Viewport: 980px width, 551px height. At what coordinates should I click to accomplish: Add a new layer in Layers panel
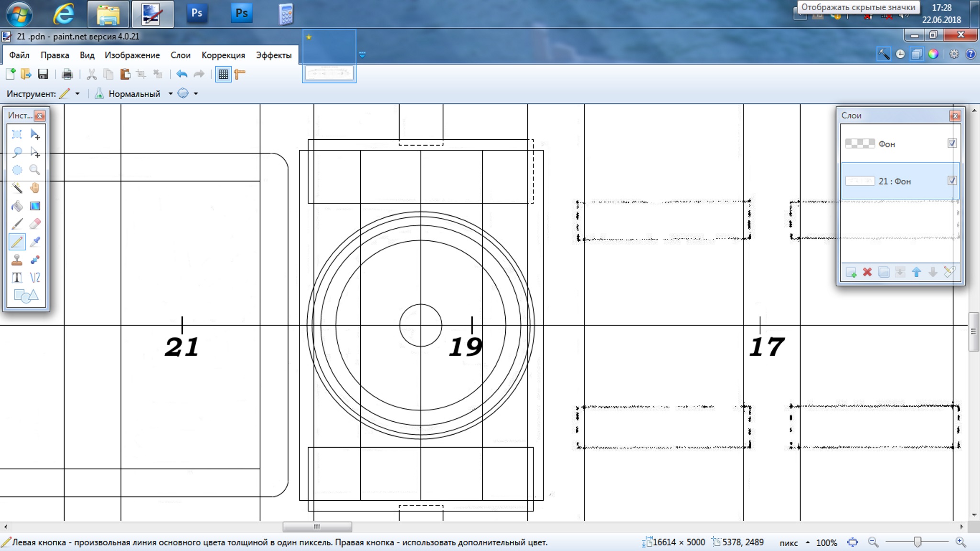[x=851, y=272]
